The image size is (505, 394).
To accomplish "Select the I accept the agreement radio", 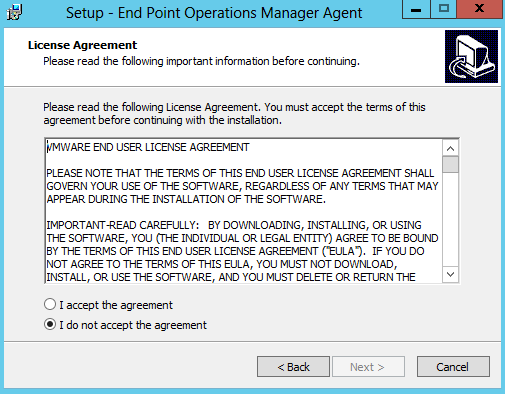I will pyautogui.click(x=50, y=304).
